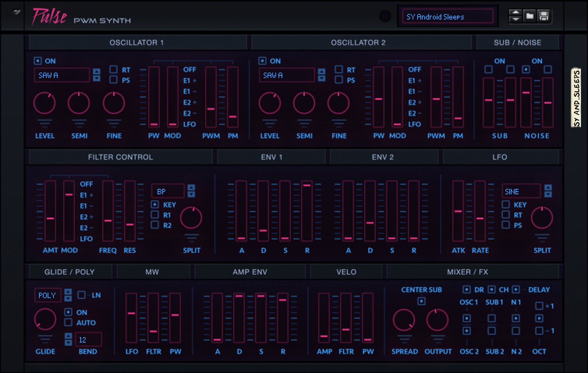Open Oscillator 2 SAW A waveform selector
588x373 pixels.
pos(287,75)
